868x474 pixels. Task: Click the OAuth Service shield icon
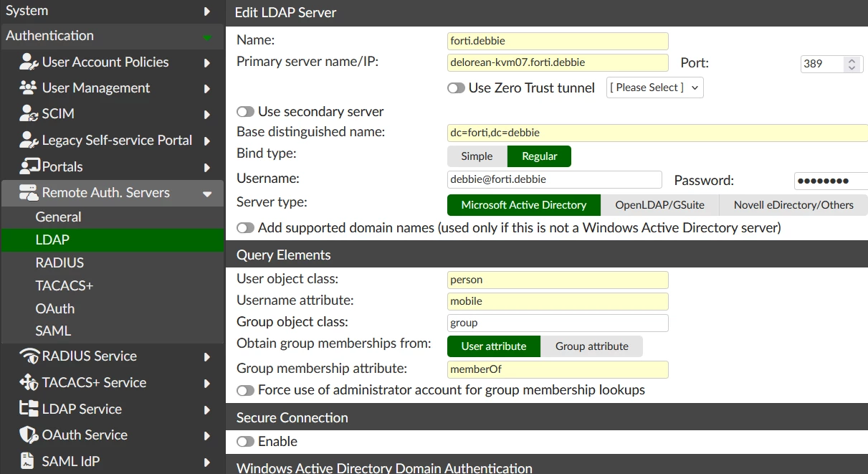click(29, 435)
